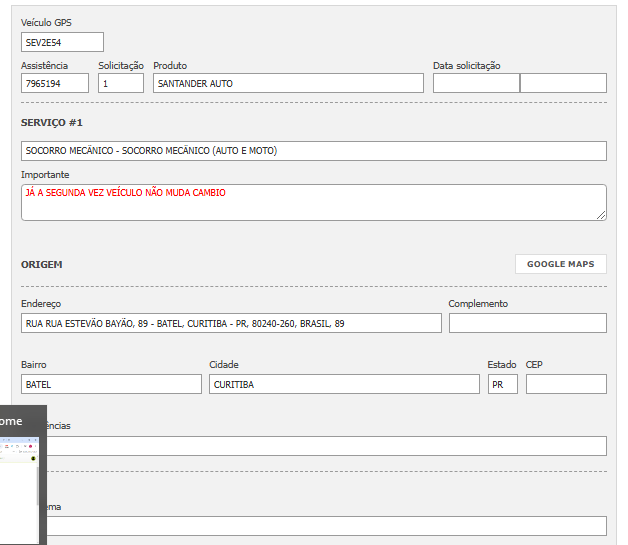Click the empty CEP field
Viewport: 628px width, 545px height.
click(566, 384)
